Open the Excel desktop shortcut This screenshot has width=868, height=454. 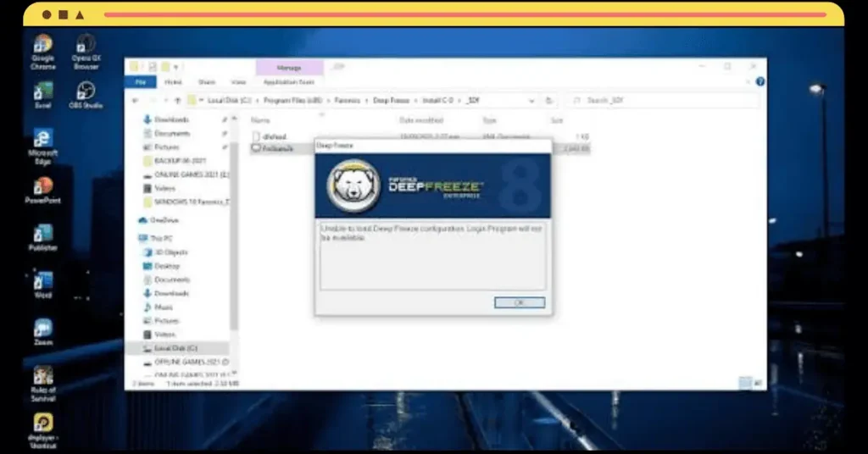(x=43, y=95)
